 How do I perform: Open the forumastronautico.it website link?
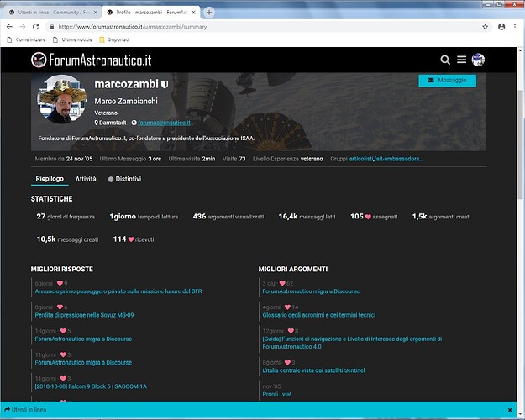point(164,123)
